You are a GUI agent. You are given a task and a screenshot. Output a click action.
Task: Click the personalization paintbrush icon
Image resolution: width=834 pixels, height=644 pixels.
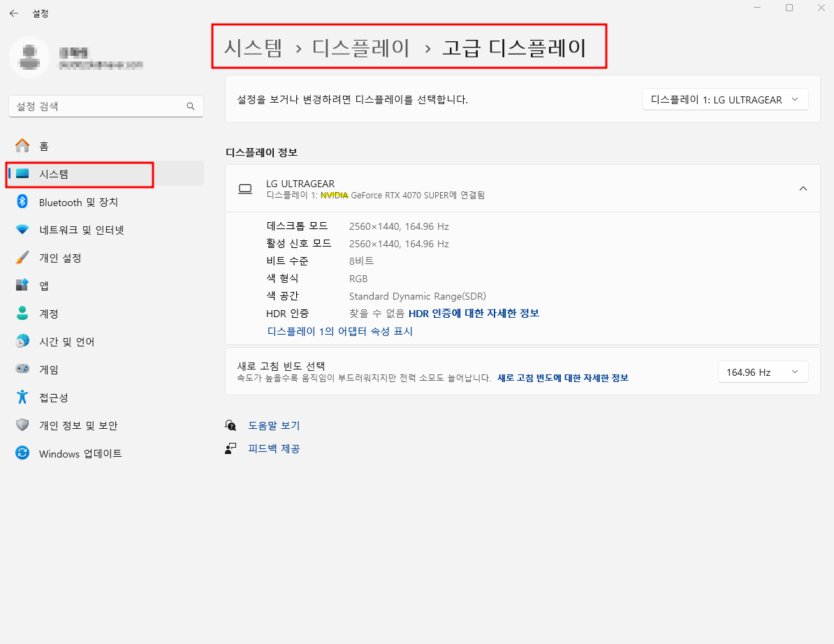point(22,257)
